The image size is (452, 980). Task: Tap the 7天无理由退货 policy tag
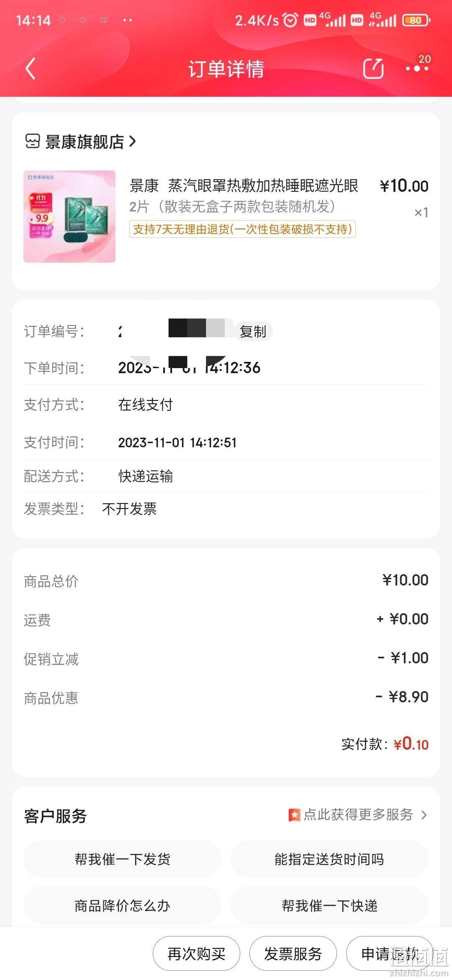click(242, 229)
